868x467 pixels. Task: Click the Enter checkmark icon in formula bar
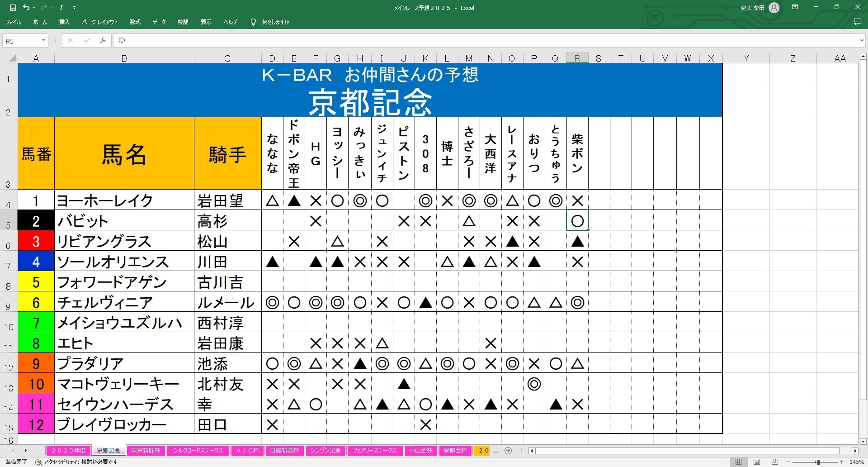(86, 40)
